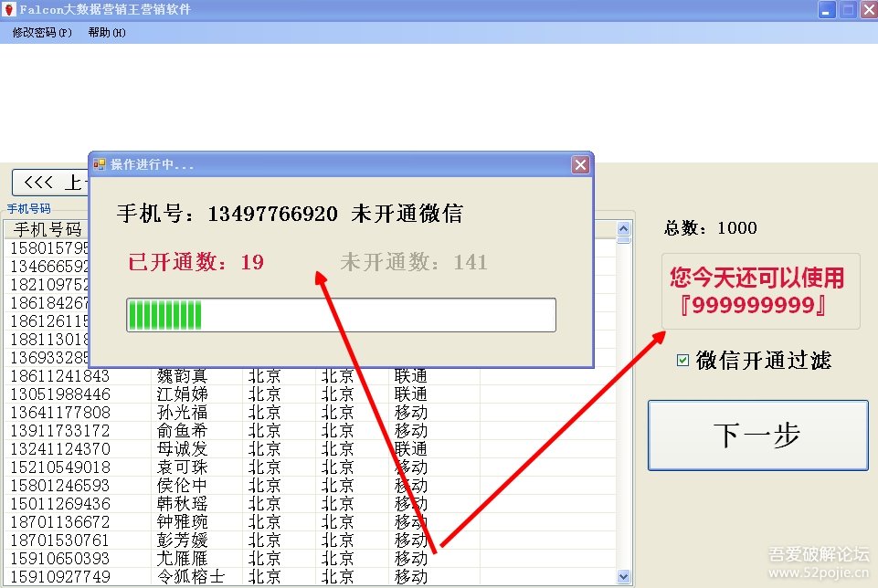Click the 手机号码 group label above table

(x=28, y=209)
